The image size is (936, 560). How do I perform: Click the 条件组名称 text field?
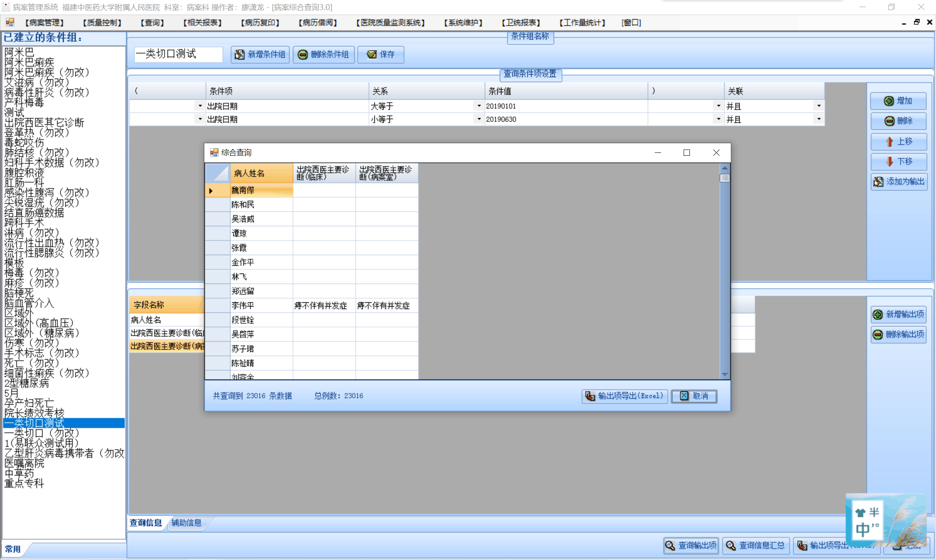(x=178, y=54)
